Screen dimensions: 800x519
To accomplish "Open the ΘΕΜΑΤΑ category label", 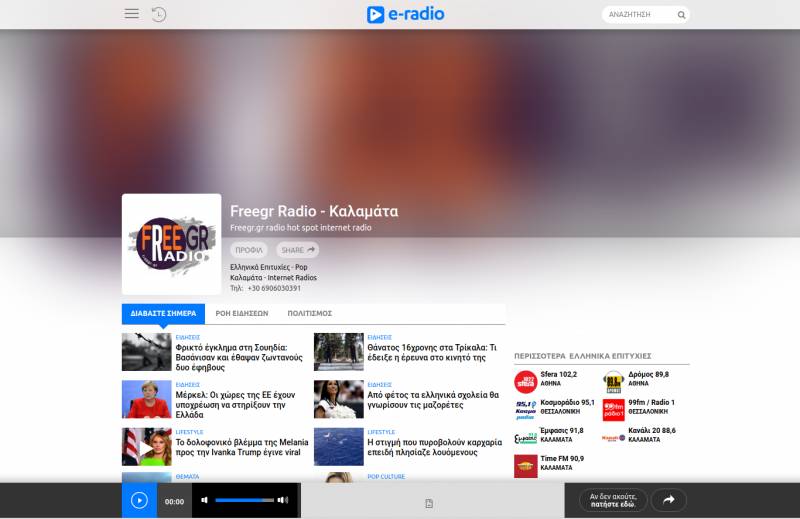I will (187, 477).
